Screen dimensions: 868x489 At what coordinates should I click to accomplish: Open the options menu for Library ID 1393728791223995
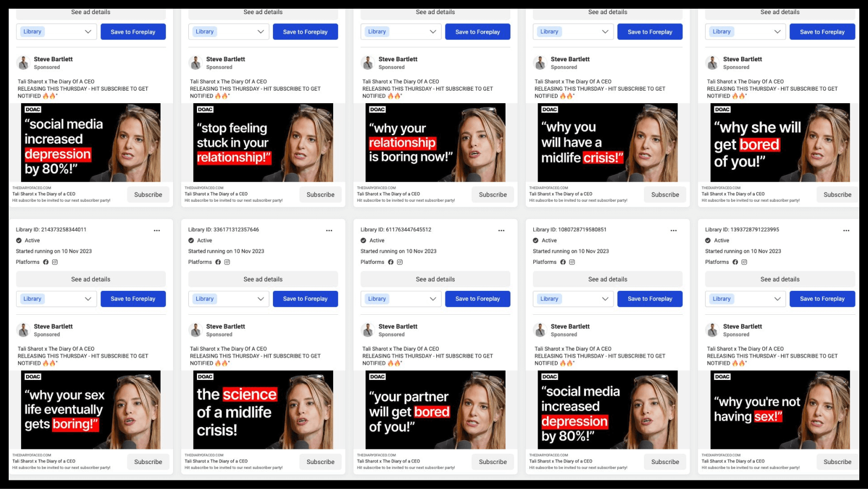click(846, 231)
